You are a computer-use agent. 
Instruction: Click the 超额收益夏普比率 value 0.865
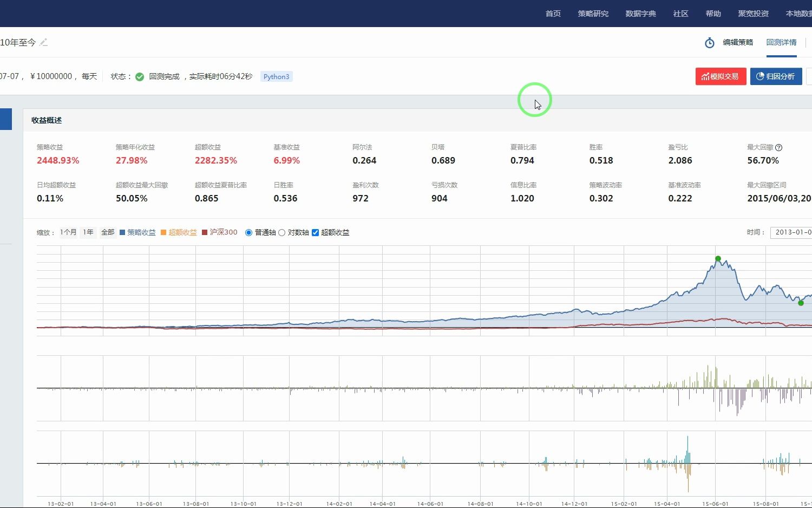(x=207, y=198)
